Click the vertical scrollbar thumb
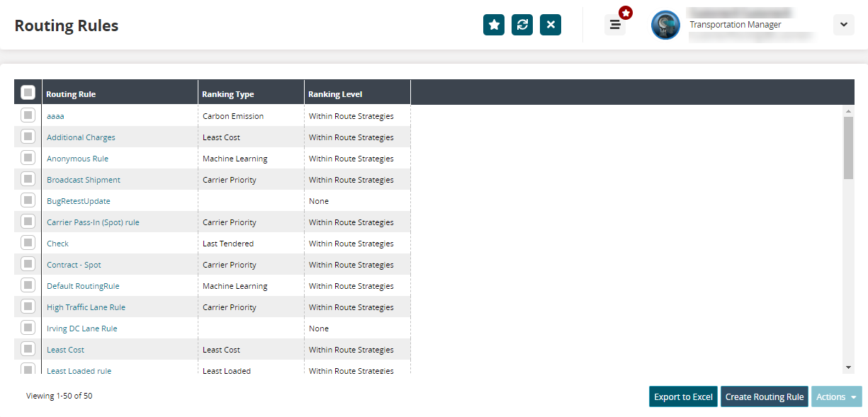The width and height of the screenshot is (868, 417). coord(848,147)
